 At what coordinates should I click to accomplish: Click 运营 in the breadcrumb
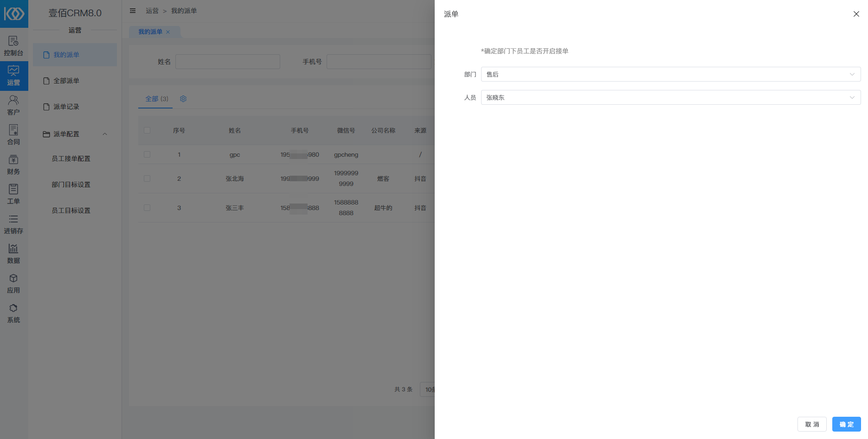(x=152, y=11)
